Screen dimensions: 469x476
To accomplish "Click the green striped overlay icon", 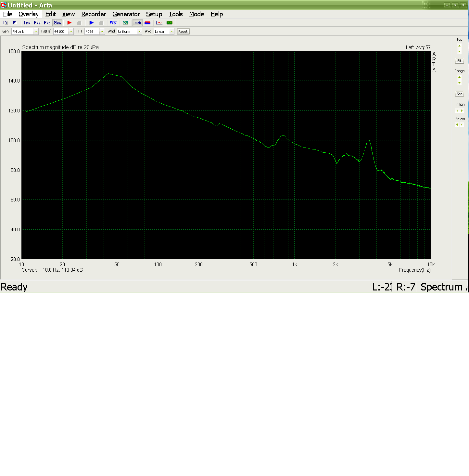I will [x=126, y=23].
